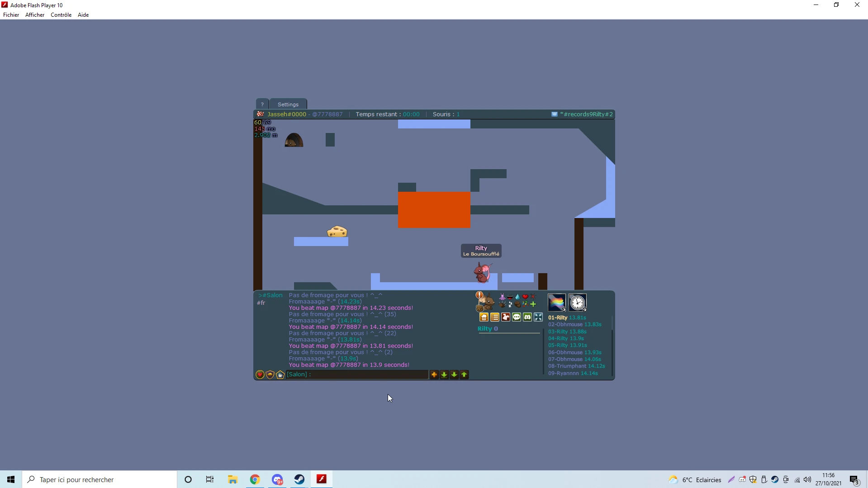Click the brown clapping hand emote
The height and width of the screenshot is (488, 868).
502,304
